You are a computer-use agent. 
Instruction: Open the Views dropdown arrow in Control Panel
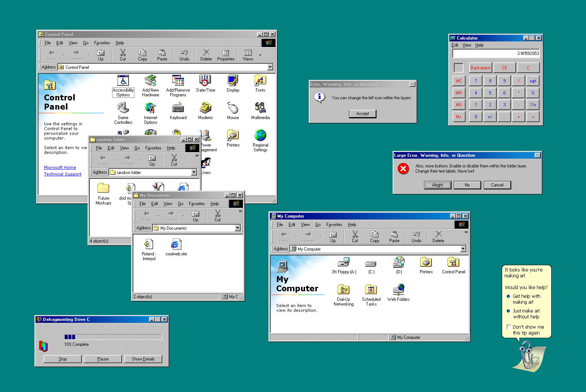tap(260, 55)
